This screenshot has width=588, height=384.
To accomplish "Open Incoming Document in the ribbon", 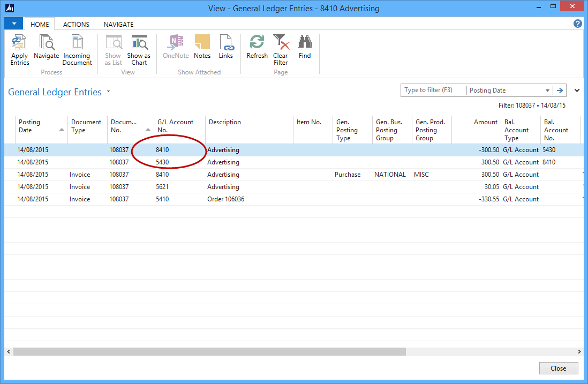I will point(77,49).
